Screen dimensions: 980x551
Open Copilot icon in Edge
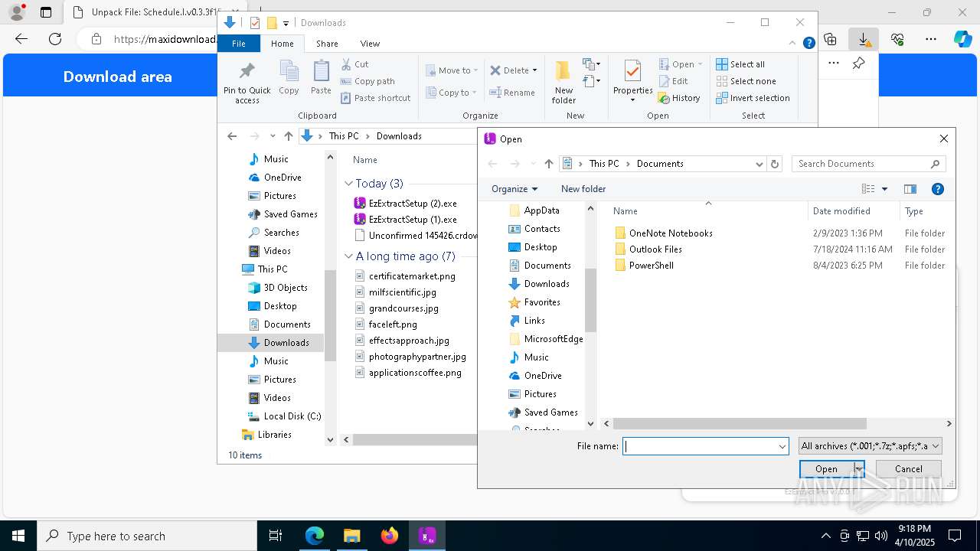coord(962,39)
